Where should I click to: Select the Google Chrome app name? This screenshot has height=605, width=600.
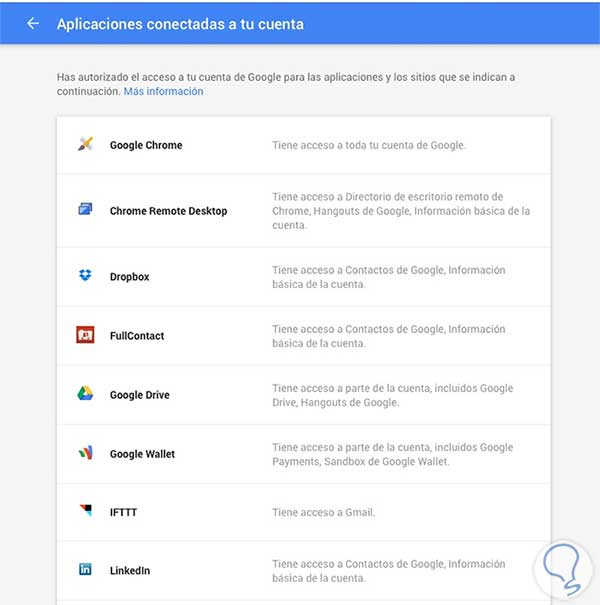click(146, 145)
